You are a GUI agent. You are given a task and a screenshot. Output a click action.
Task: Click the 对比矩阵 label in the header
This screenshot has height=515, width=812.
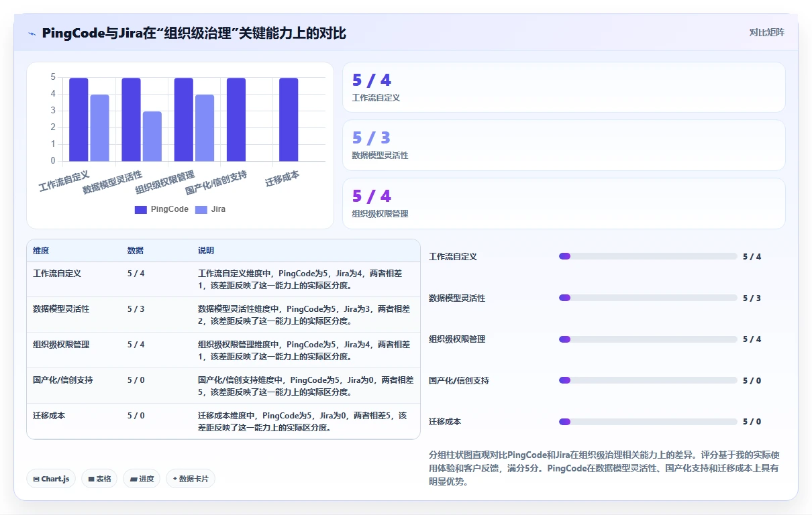point(766,32)
